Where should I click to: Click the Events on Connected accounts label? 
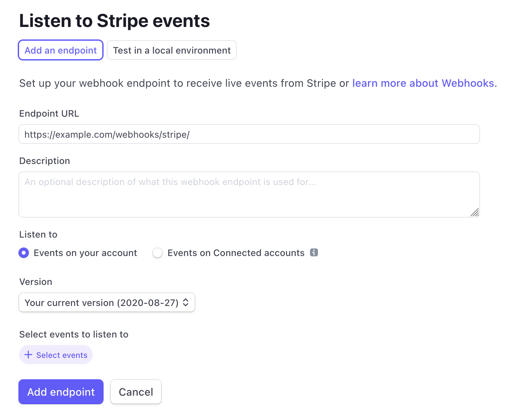point(236,253)
